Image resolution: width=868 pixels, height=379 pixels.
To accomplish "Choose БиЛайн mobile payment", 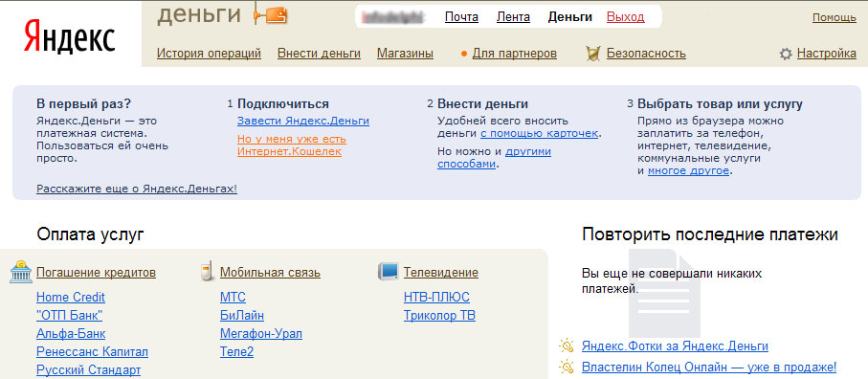I will [242, 316].
